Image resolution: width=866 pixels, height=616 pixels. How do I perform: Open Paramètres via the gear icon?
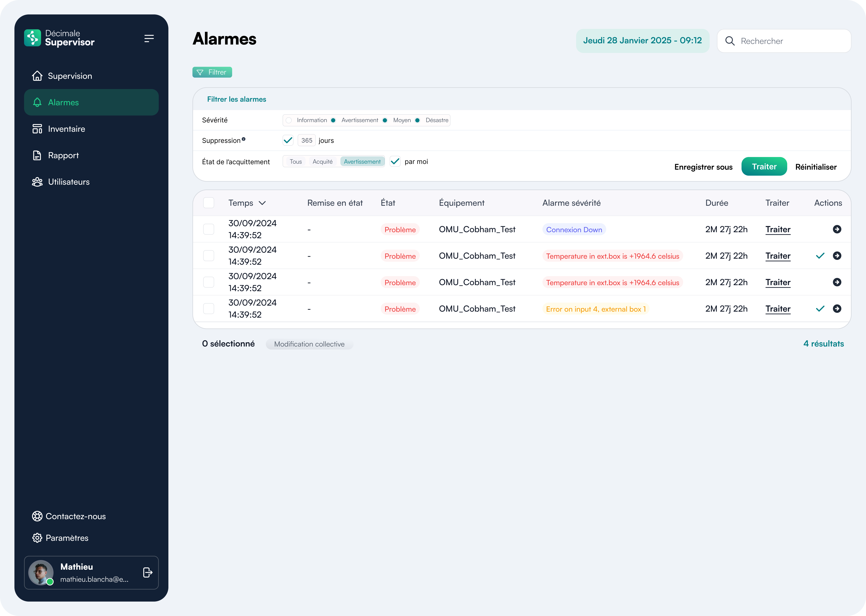(37, 538)
